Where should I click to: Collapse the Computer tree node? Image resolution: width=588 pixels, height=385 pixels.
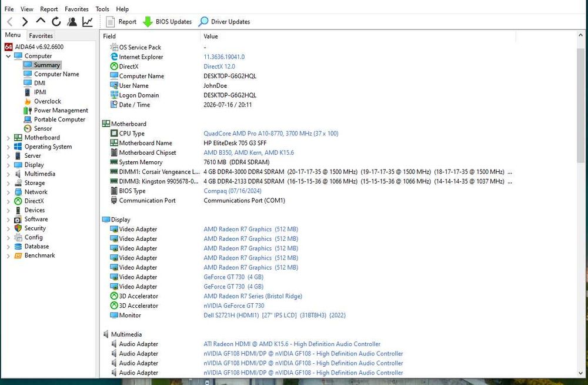8,57
